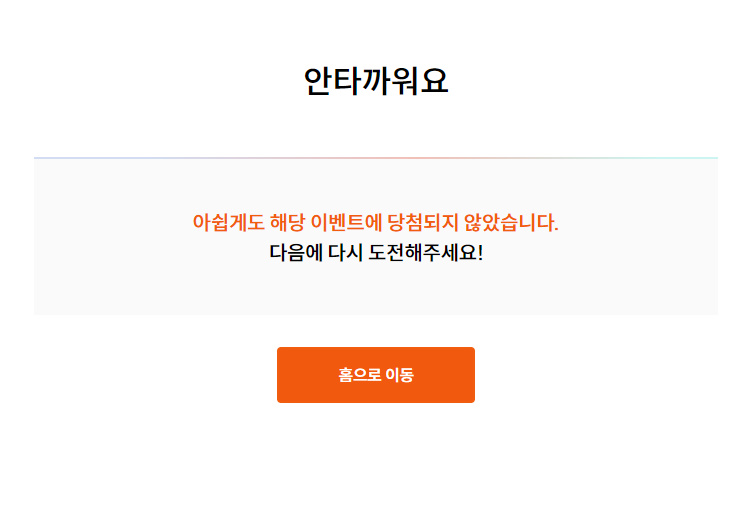Click the character 요 ending the heading
Viewport: 743px width, 512px height.
pos(434,81)
